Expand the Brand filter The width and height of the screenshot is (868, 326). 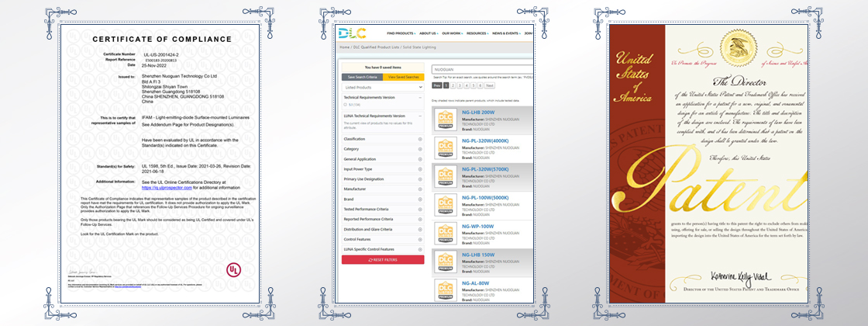tap(420, 199)
